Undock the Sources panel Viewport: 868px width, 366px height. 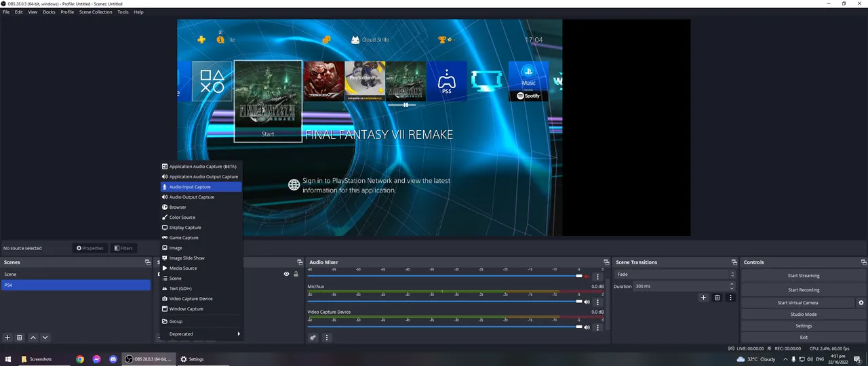tap(300, 262)
